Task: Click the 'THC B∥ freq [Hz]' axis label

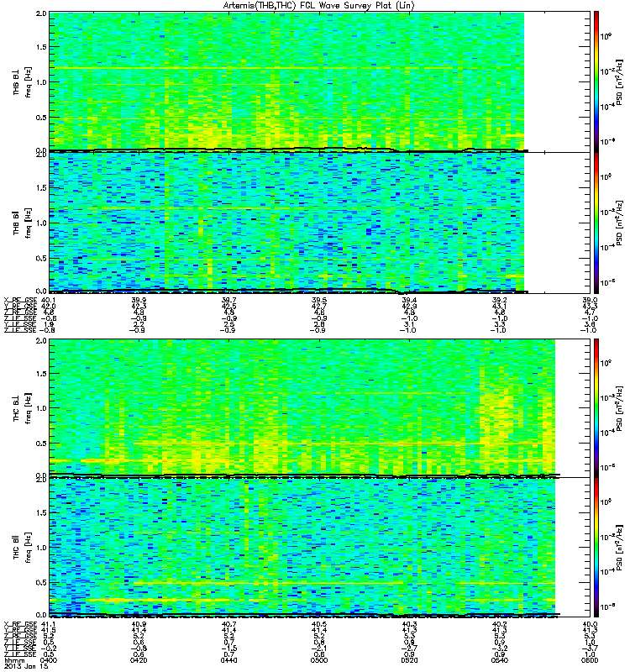Action: [23, 548]
